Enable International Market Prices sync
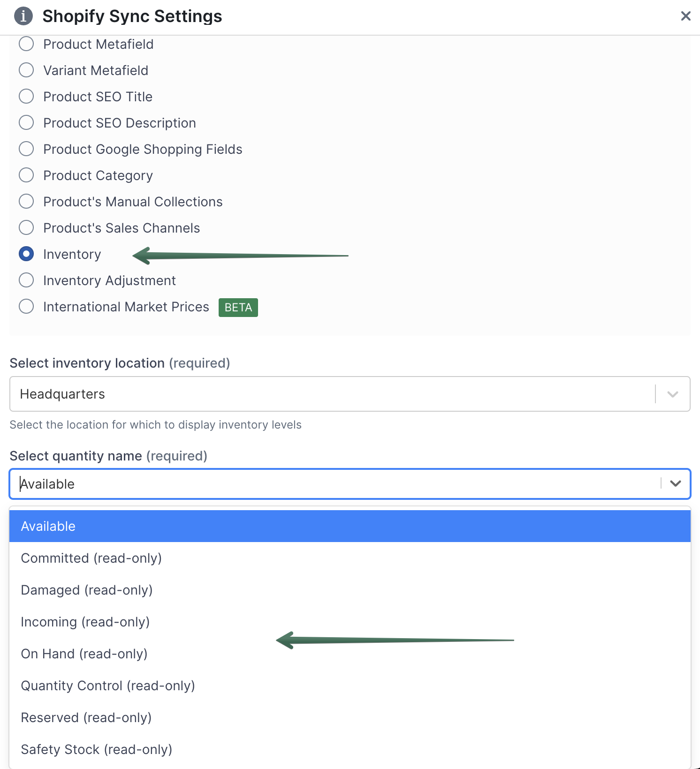Image resolution: width=700 pixels, height=769 pixels. point(26,306)
